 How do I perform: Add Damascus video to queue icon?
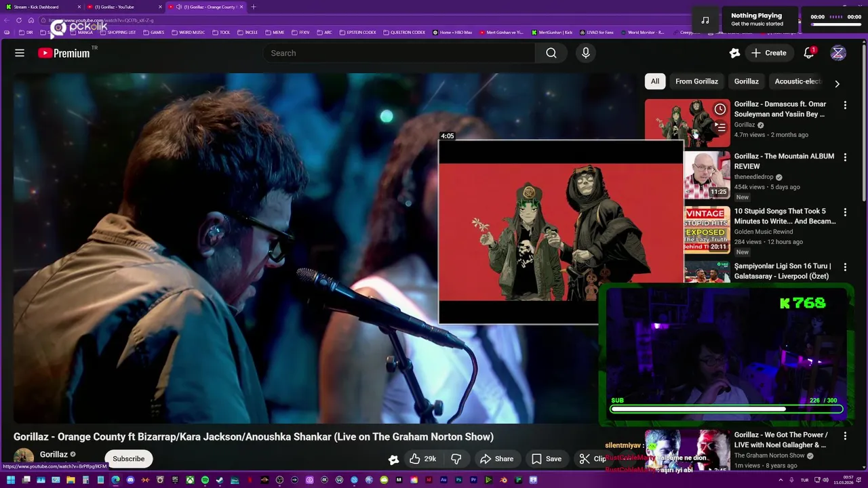pyautogui.click(x=720, y=127)
